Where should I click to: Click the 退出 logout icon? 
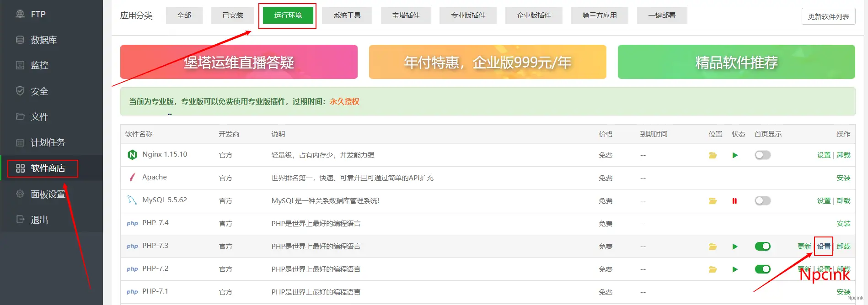coord(20,219)
